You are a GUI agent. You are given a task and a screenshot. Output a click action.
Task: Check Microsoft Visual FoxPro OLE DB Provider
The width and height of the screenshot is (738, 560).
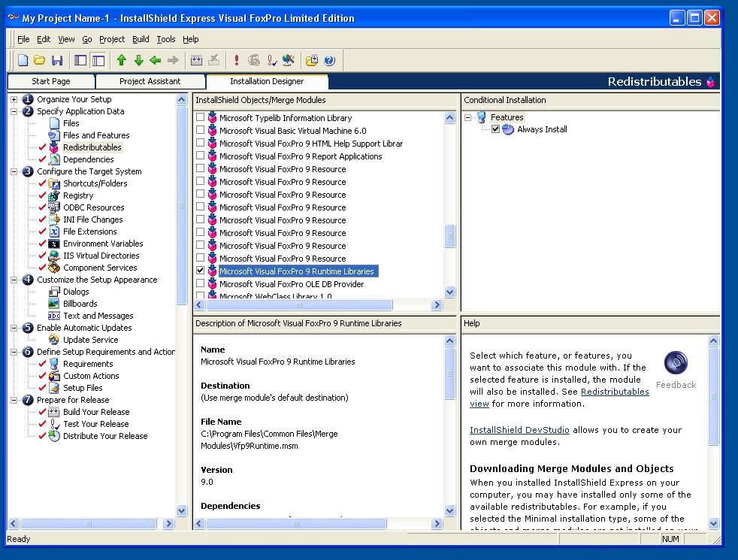tap(201, 283)
